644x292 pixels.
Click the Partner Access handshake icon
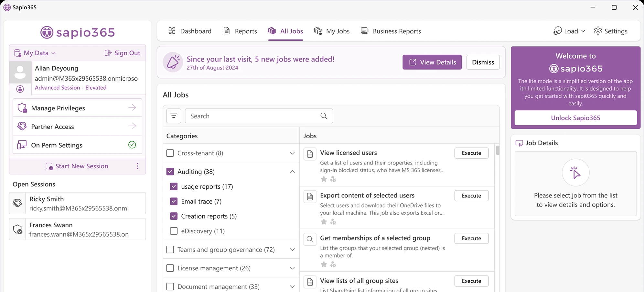pyautogui.click(x=22, y=126)
